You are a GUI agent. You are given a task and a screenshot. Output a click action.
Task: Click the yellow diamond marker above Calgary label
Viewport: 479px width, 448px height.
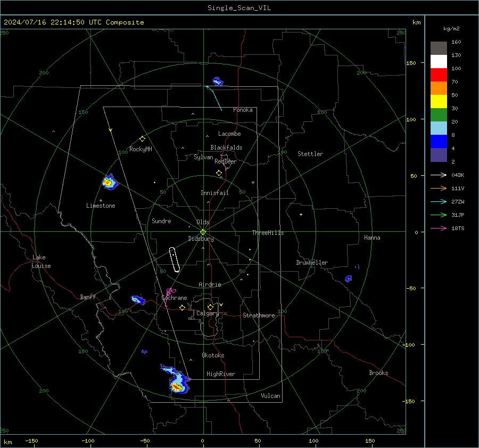(210, 307)
